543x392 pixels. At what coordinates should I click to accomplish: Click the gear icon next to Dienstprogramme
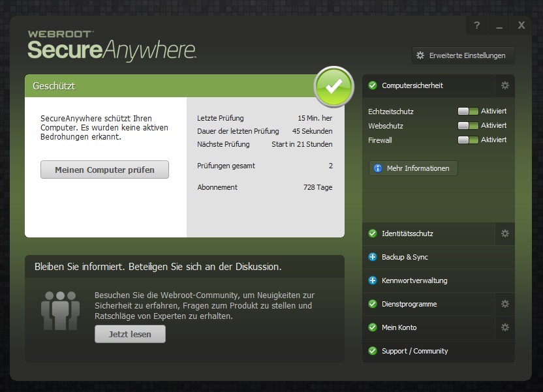[504, 304]
